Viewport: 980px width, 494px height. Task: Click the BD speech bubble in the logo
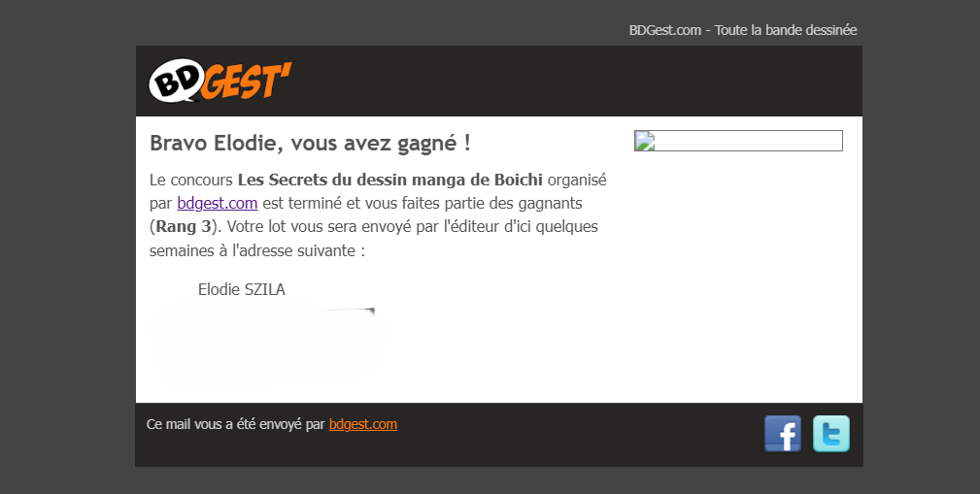[x=177, y=80]
